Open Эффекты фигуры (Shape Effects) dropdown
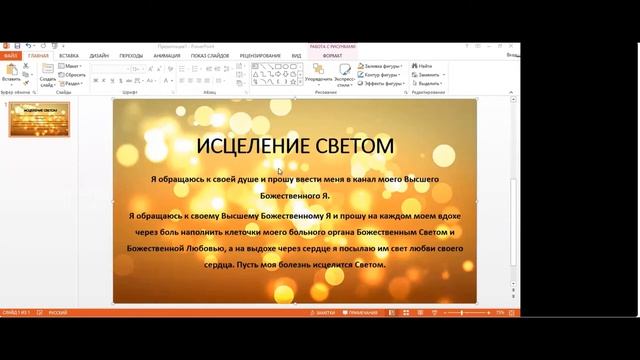 pyautogui.click(x=381, y=83)
